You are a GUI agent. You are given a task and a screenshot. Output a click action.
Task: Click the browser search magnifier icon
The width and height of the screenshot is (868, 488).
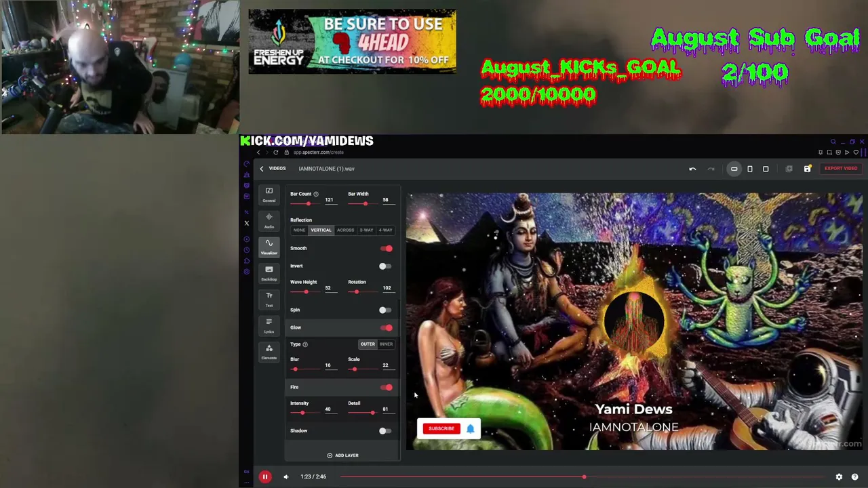coord(833,142)
